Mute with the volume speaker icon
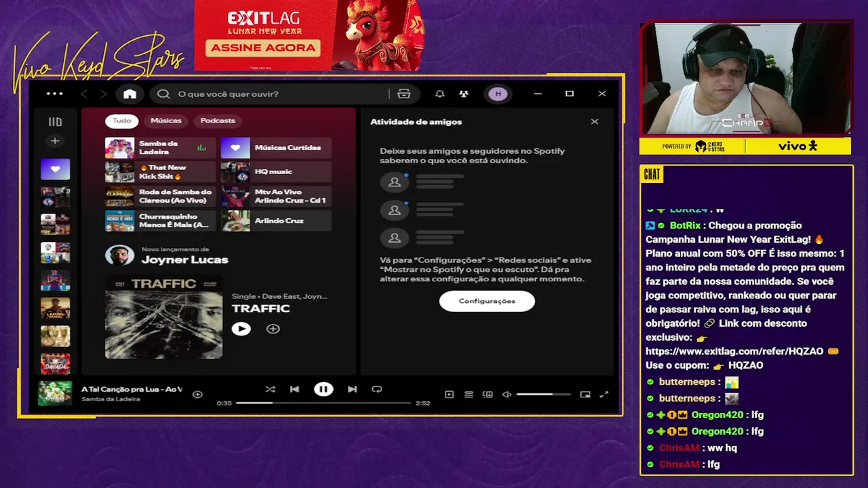 pyautogui.click(x=507, y=394)
